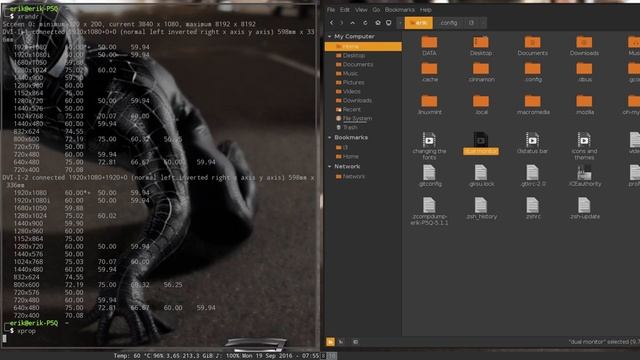Image resolution: width=640 pixels, height=360 pixels.
Task: Open the Documents folder in the file pane
Action: click(x=532, y=46)
